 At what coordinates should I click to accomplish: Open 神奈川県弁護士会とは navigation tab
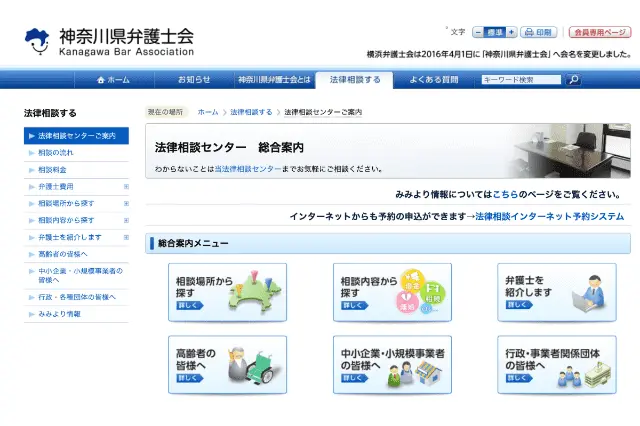274,80
